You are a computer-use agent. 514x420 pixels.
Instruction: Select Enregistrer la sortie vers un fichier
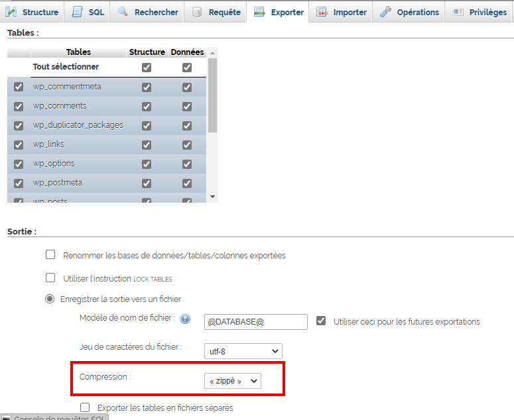[50, 299]
